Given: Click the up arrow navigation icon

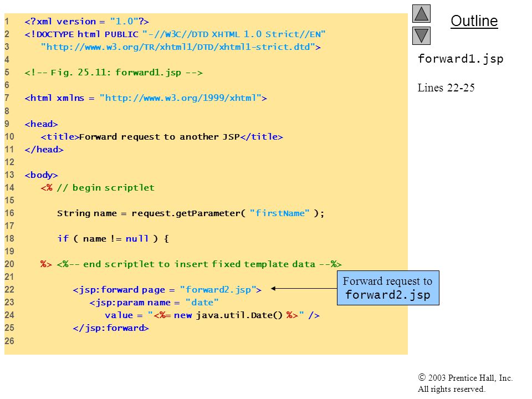Looking at the screenshot, I should (421, 13).
